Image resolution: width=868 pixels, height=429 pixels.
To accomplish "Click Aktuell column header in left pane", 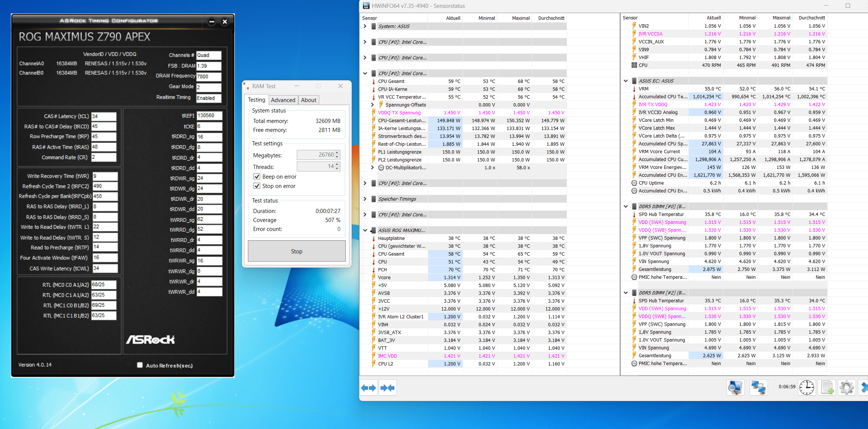I will (445, 18).
